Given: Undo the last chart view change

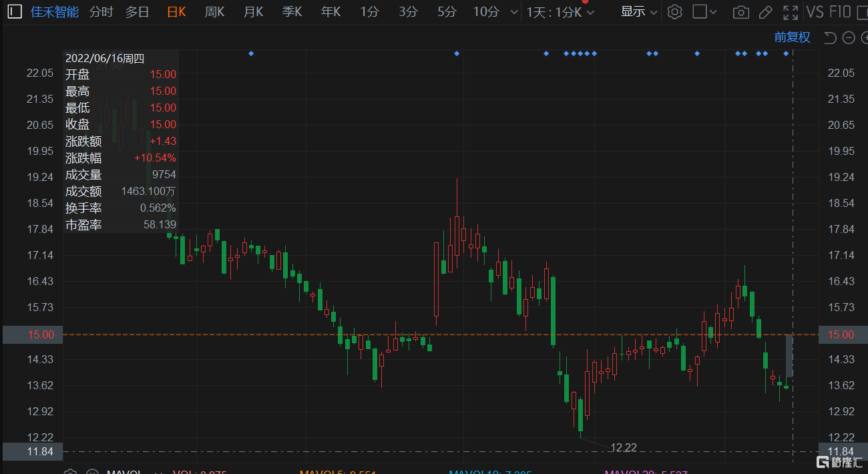Looking at the screenshot, I should coord(830,37).
